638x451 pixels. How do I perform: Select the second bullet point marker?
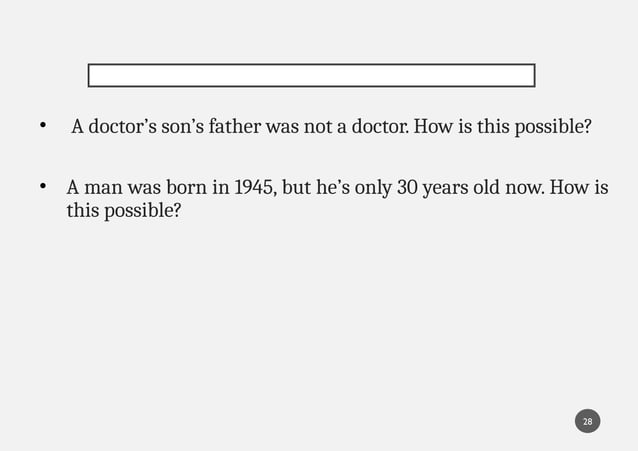click(43, 186)
